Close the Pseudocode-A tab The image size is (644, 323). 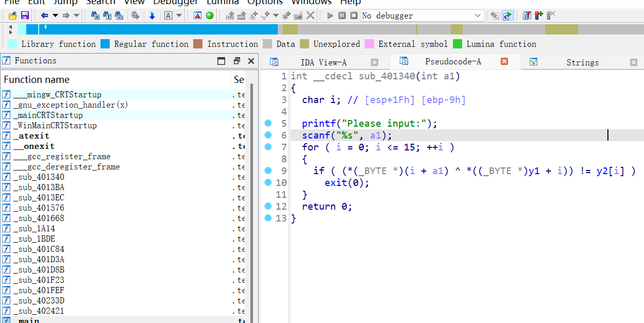[504, 62]
